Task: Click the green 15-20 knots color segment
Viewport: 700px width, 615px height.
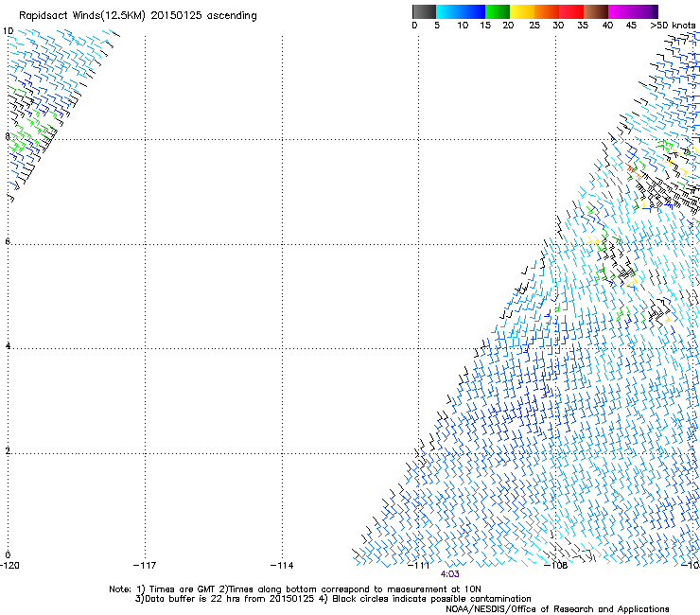Action: (x=498, y=11)
